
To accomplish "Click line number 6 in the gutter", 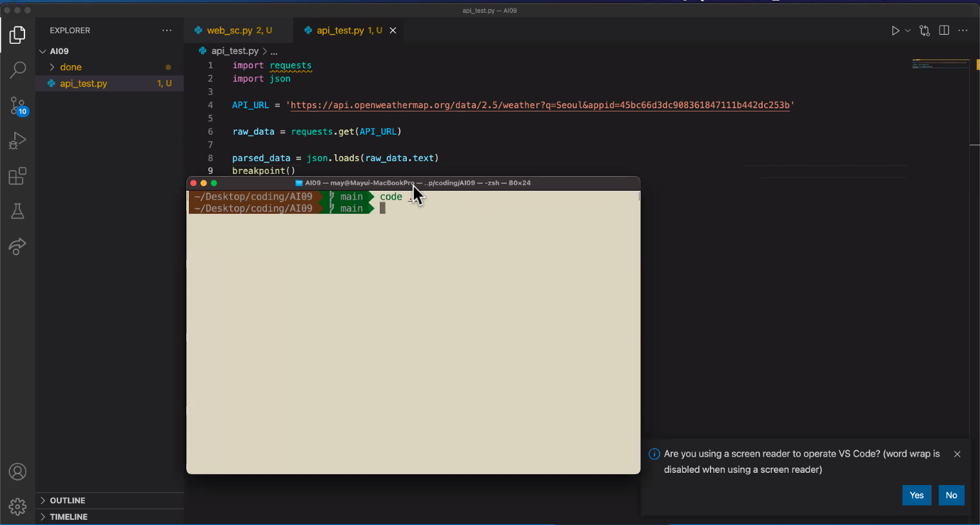I will coord(210,131).
